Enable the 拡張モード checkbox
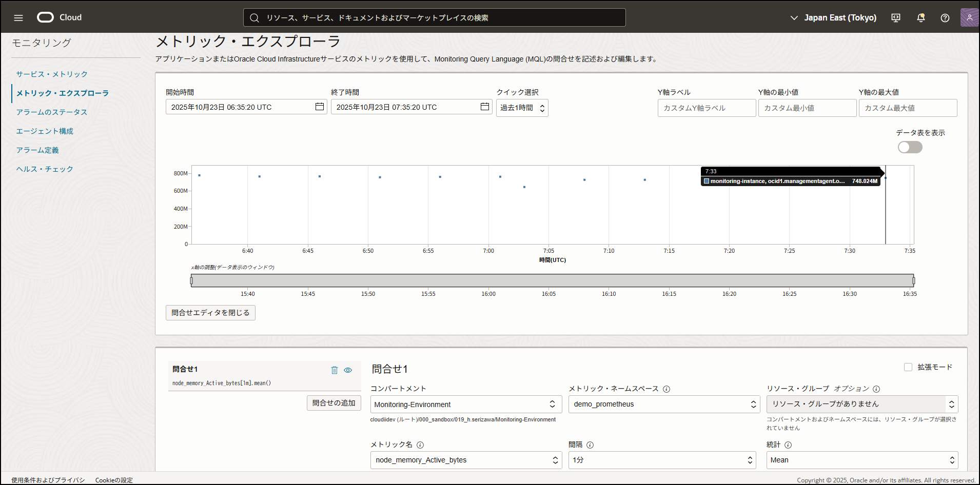The image size is (980, 485). click(x=908, y=367)
